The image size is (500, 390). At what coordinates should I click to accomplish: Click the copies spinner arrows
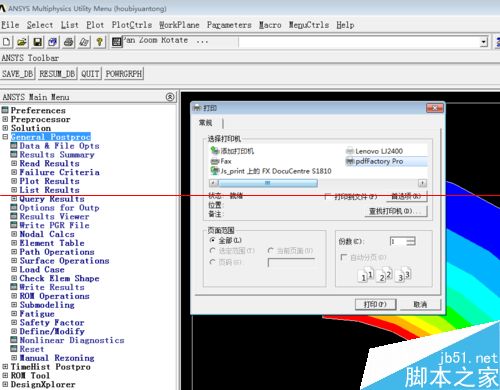(411, 241)
